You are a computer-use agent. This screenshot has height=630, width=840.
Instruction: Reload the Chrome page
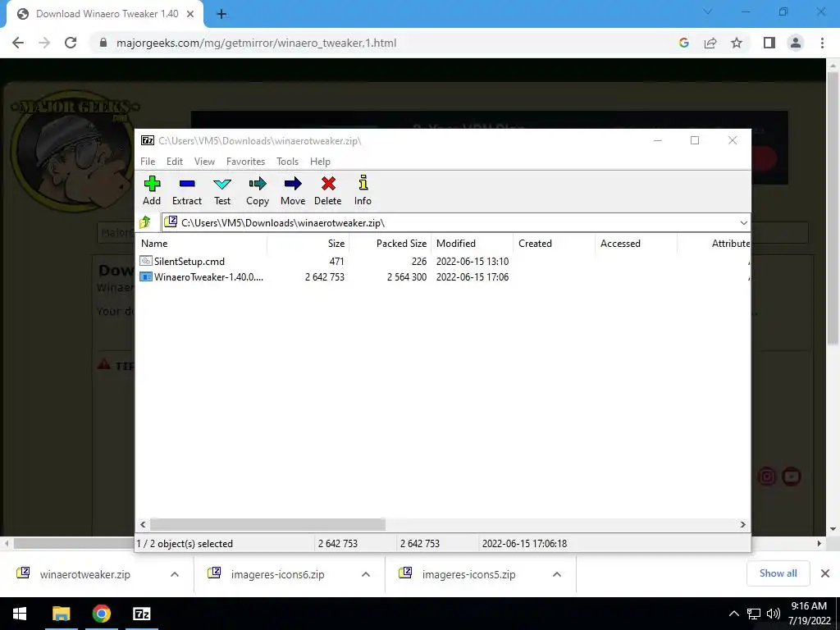coord(71,43)
